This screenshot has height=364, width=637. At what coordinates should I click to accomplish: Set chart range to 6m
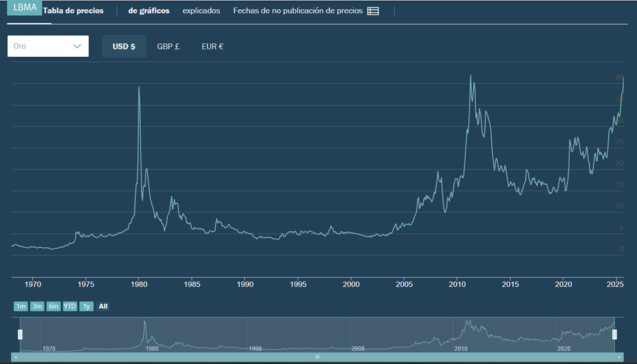click(x=53, y=306)
